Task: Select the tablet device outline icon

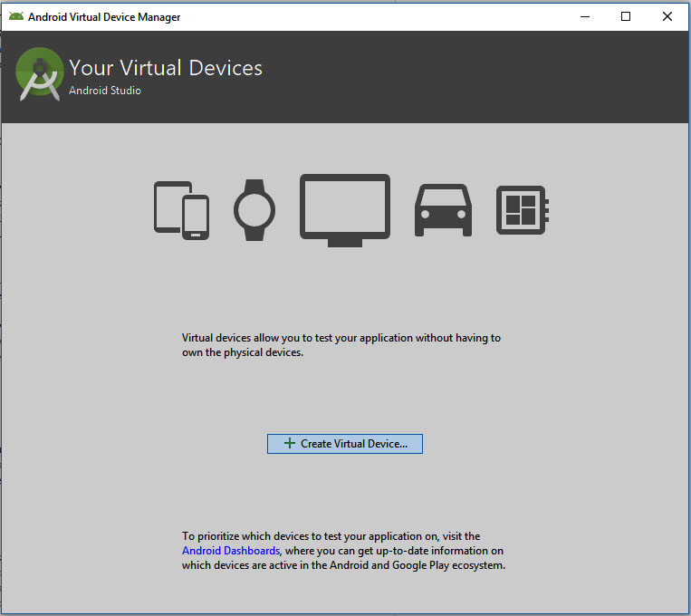Action: pos(168,207)
